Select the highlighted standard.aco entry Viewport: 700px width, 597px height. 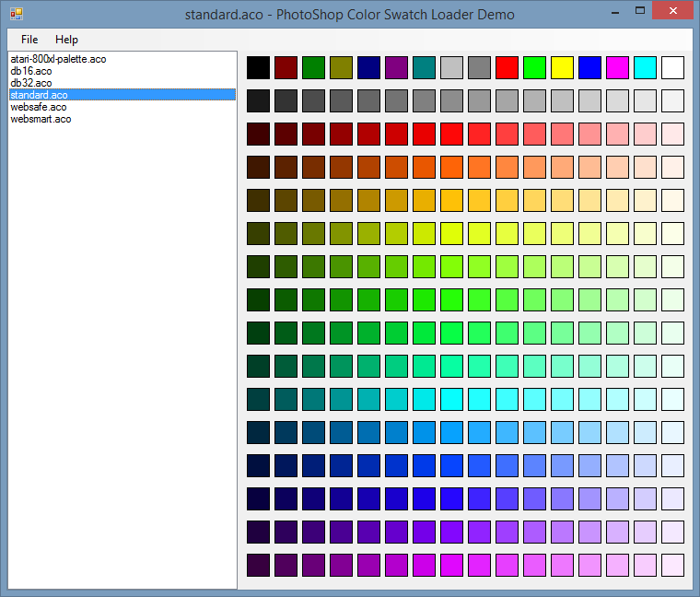[122, 95]
